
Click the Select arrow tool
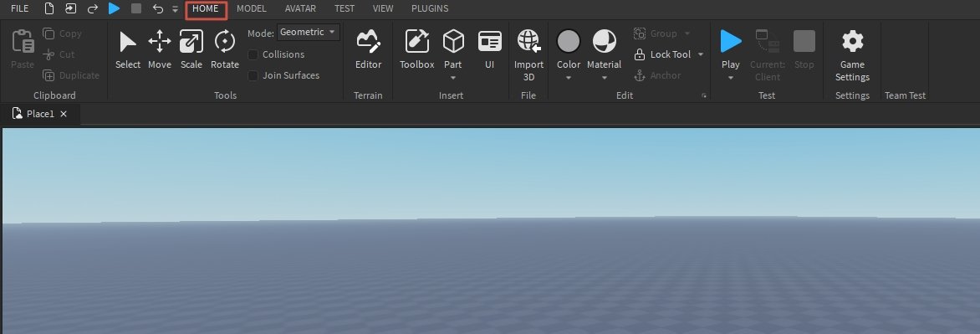click(128, 49)
